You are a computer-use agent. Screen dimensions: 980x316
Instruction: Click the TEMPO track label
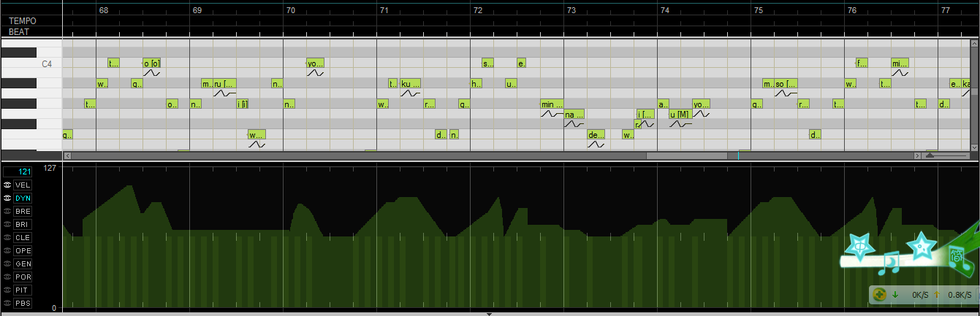22,21
